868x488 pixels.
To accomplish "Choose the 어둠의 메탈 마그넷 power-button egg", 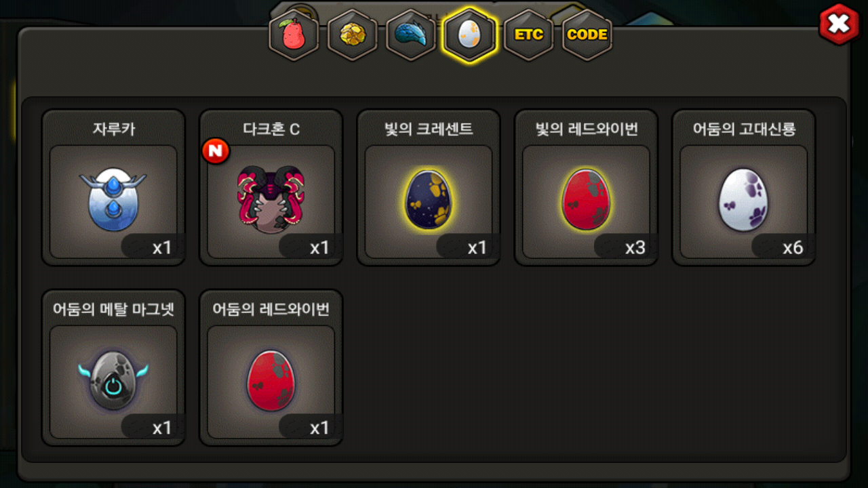I will click(113, 380).
